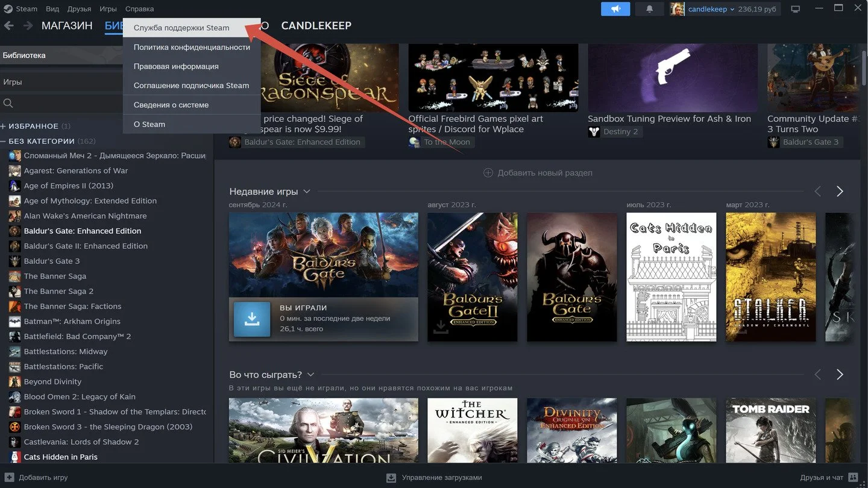Select Сведения о системе menu item
Image resolution: width=868 pixels, height=488 pixels.
(x=192, y=105)
